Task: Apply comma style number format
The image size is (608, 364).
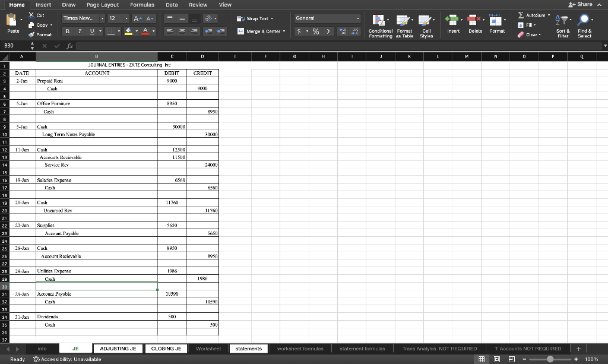Action: pyautogui.click(x=328, y=31)
